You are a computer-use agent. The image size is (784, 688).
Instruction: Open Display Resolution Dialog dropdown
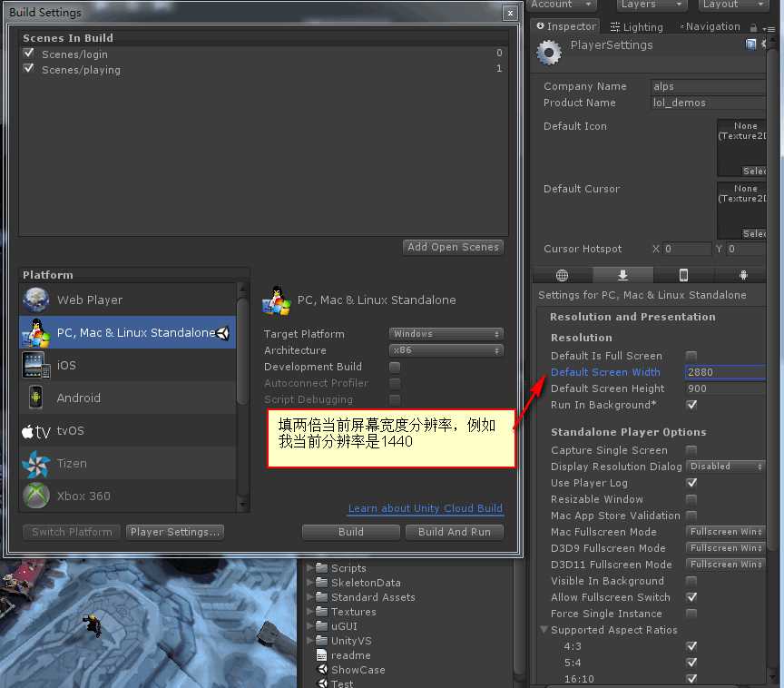(x=726, y=466)
